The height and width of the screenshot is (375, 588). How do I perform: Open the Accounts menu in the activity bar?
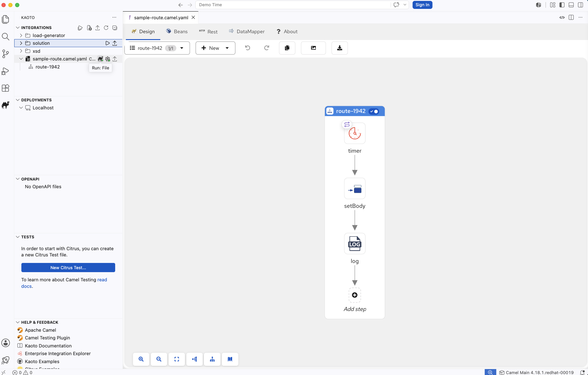[x=6, y=343]
